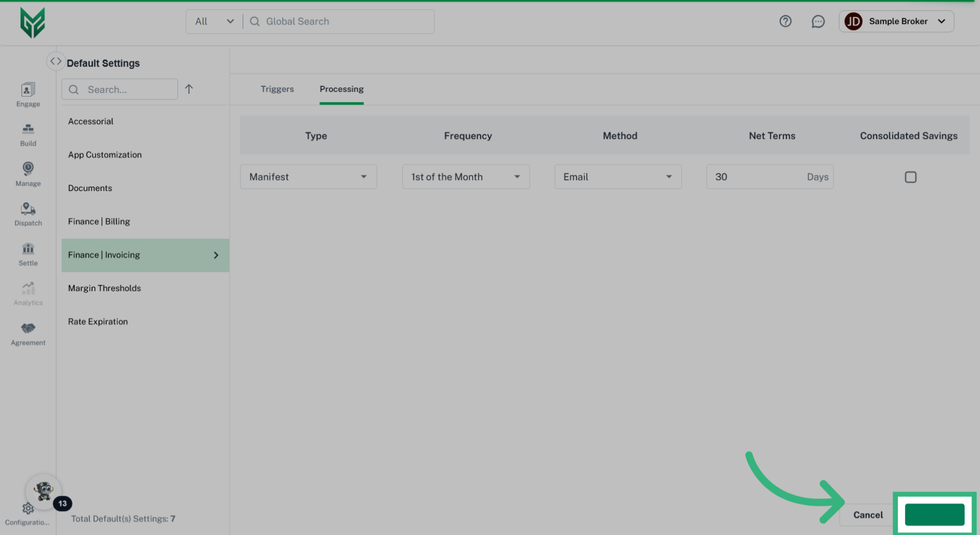
Task: Open the 1st of the Month frequency dropdown
Action: coord(466,177)
